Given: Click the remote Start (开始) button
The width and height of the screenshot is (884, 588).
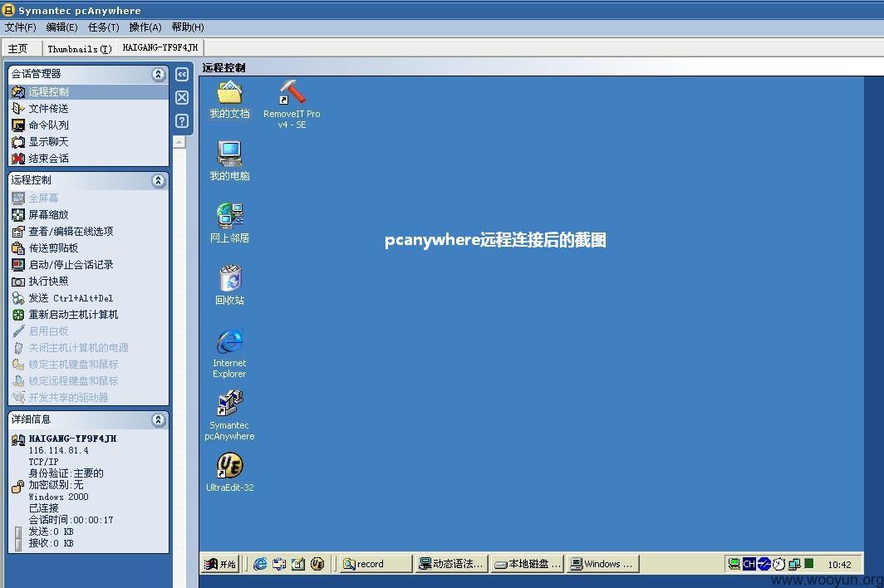Looking at the screenshot, I should coord(220,564).
